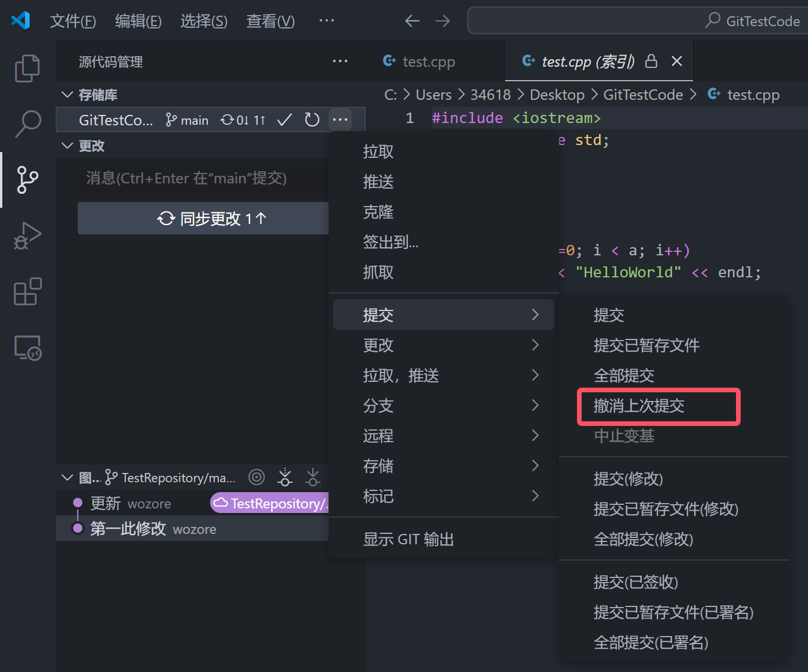This screenshot has height=672, width=808.
Task: Collapse the 存储库 section
Action: click(67, 95)
